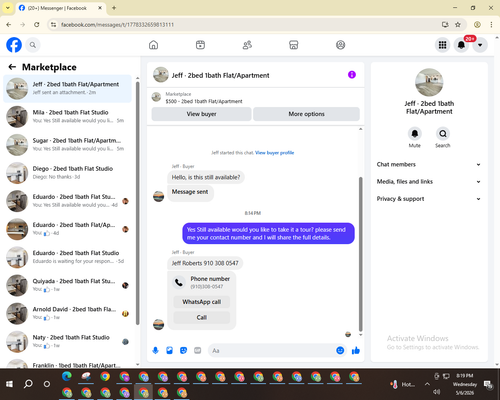Screen dimensions: 500x400
Task: Open Quiyada - 2bed 1bath Flat Studio chat
Action: pyautogui.click(x=67, y=285)
